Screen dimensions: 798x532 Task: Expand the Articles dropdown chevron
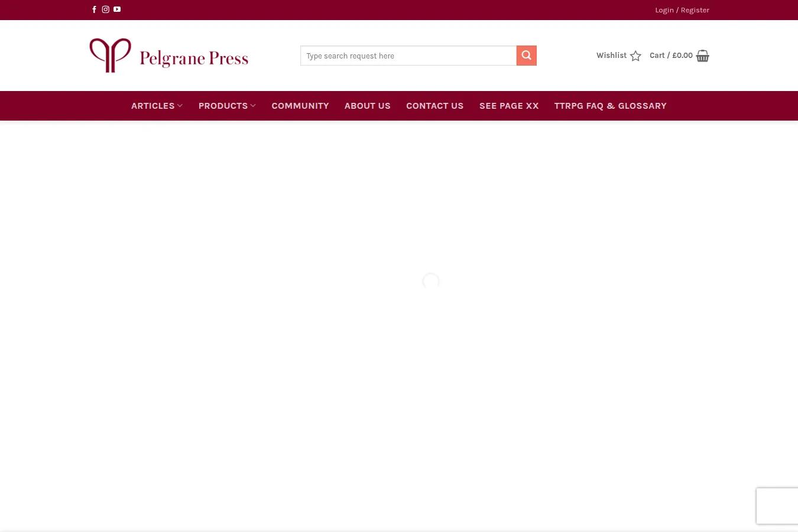point(180,106)
